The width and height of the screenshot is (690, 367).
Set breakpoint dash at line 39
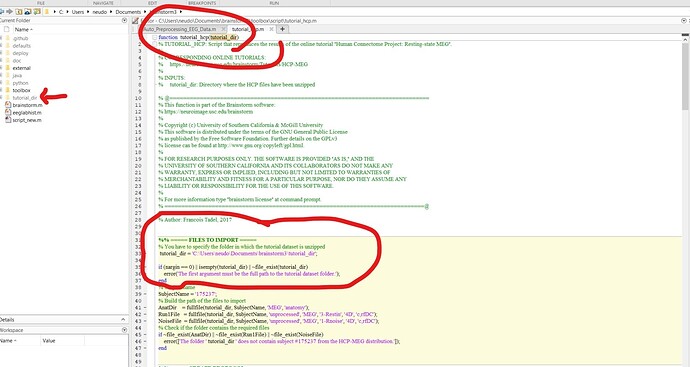[145, 294]
